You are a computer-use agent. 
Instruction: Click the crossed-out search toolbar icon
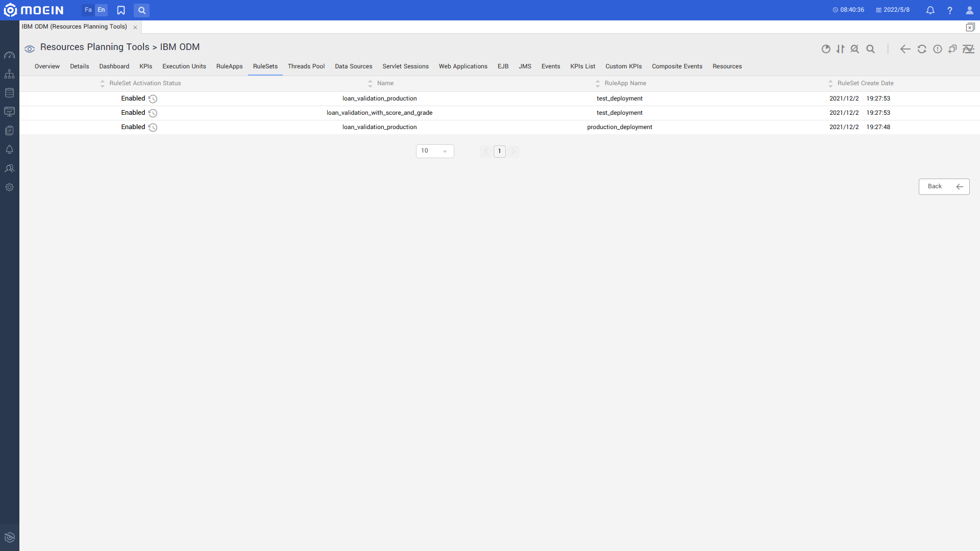coord(855,49)
